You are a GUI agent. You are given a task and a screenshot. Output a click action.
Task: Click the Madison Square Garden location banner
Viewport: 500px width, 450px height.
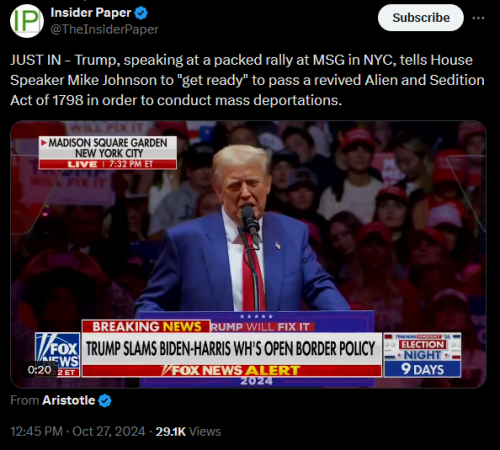click(108, 148)
